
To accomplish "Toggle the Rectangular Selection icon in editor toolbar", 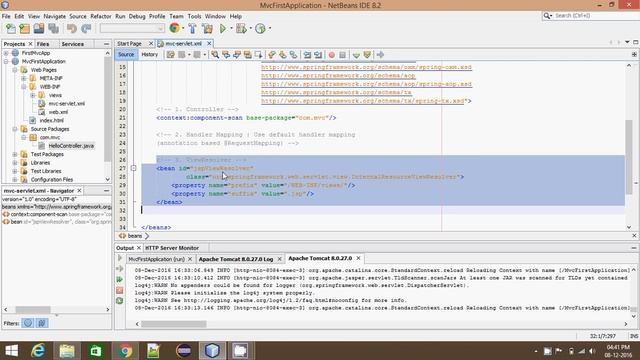I will pos(259,55).
